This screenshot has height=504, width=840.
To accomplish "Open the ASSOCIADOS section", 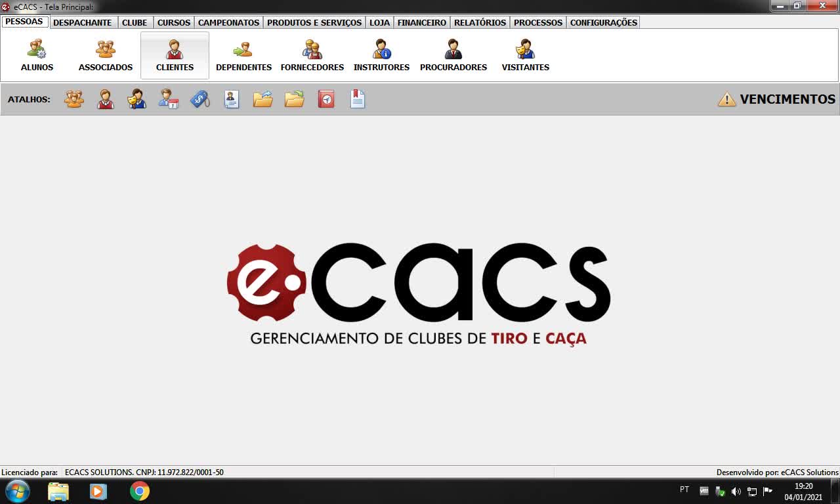I will (x=106, y=56).
